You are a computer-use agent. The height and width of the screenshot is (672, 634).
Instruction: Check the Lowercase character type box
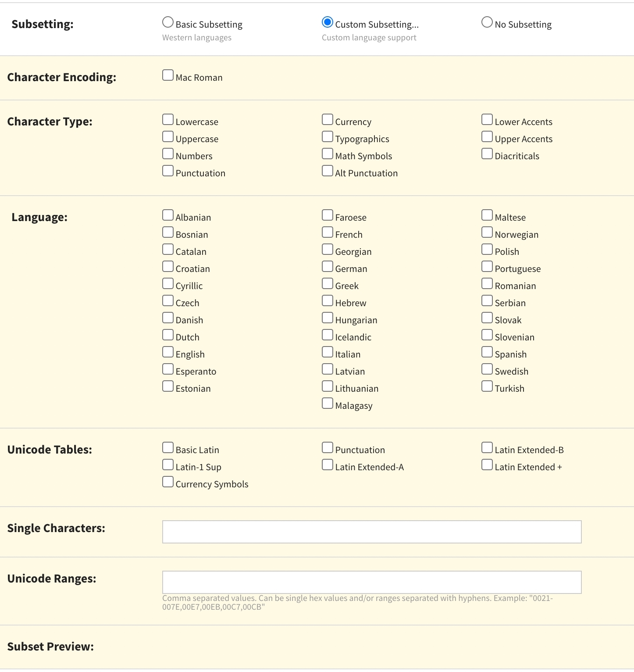tap(168, 120)
